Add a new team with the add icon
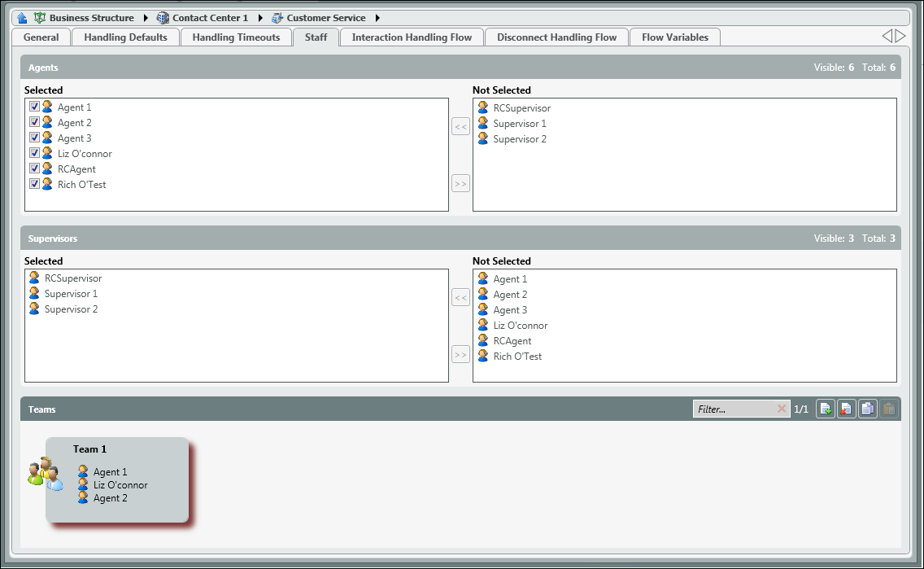The height and width of the screenshot is (569, 924). [826, 409]
